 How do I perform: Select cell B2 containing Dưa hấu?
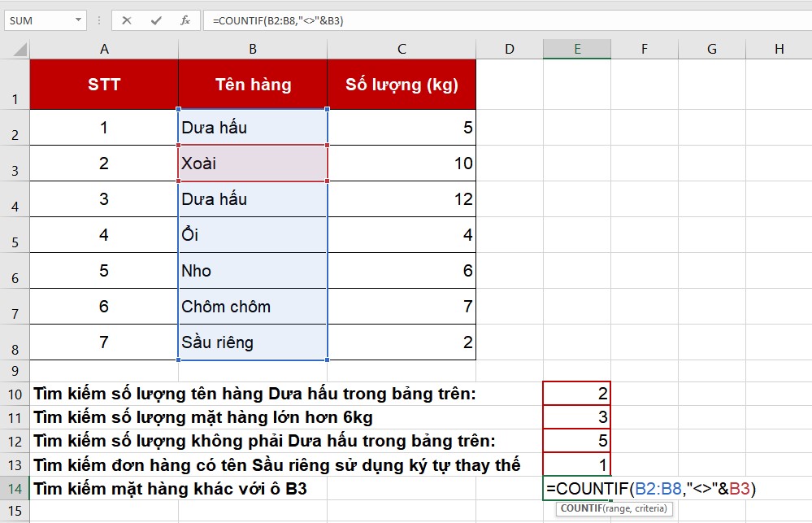pyautogui.click(x=253, y=128)
